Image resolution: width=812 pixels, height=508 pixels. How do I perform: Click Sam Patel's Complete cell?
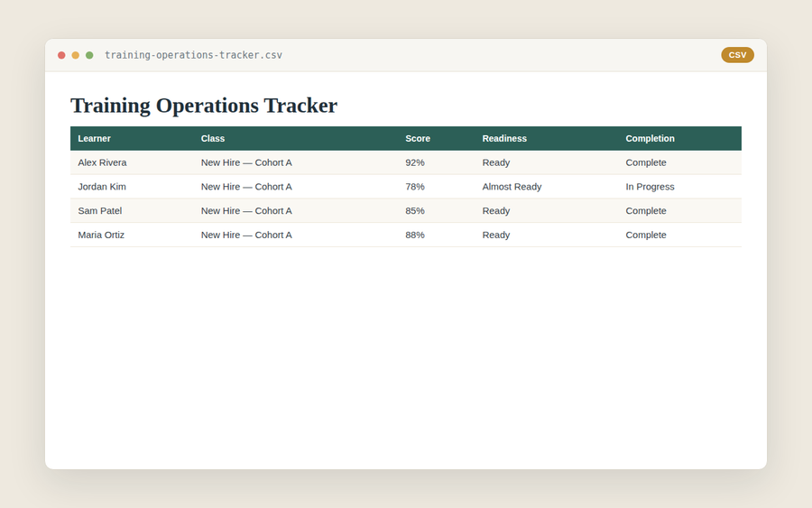point(679,211)
